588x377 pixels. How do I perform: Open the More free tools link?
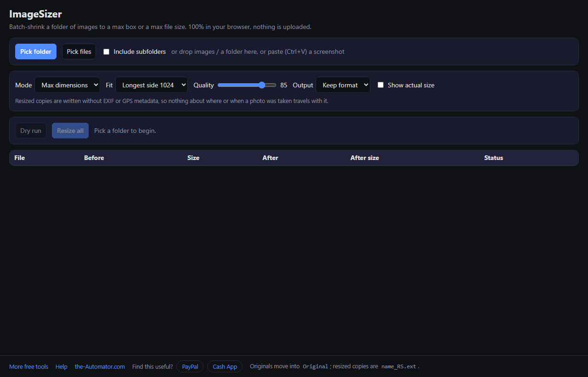click(28, 366)
